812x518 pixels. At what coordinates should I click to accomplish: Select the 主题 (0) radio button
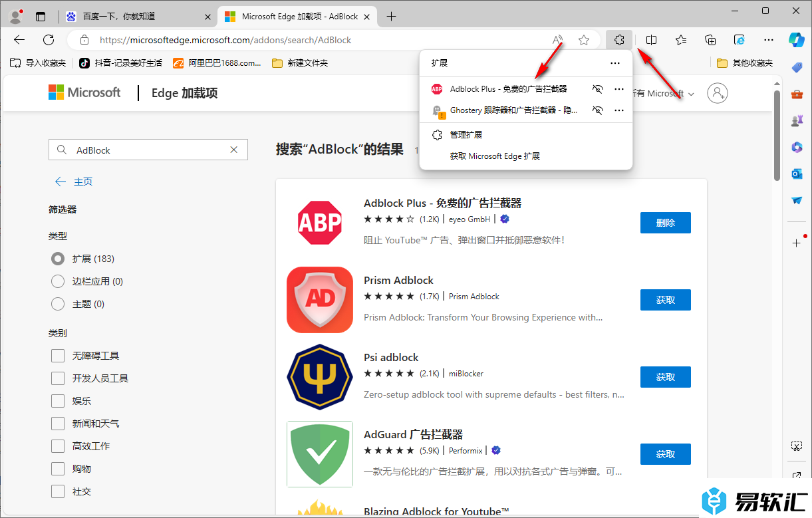tap(58, 304)
